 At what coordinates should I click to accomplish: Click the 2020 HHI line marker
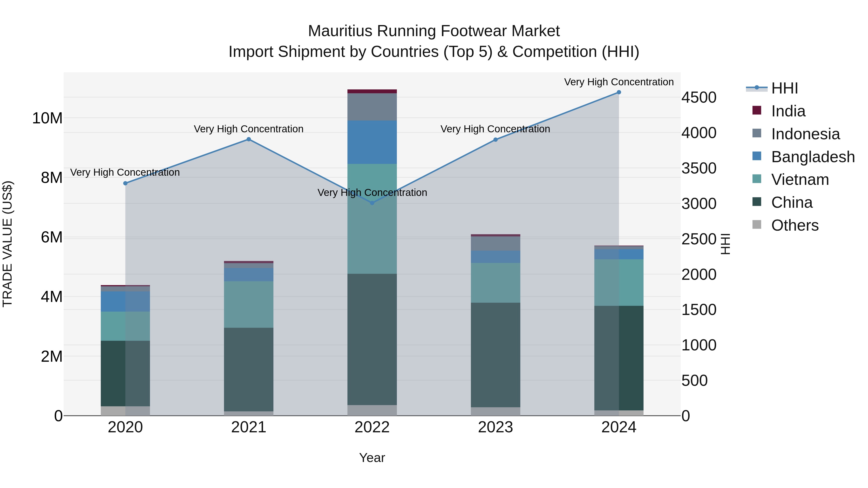[125, 183]
